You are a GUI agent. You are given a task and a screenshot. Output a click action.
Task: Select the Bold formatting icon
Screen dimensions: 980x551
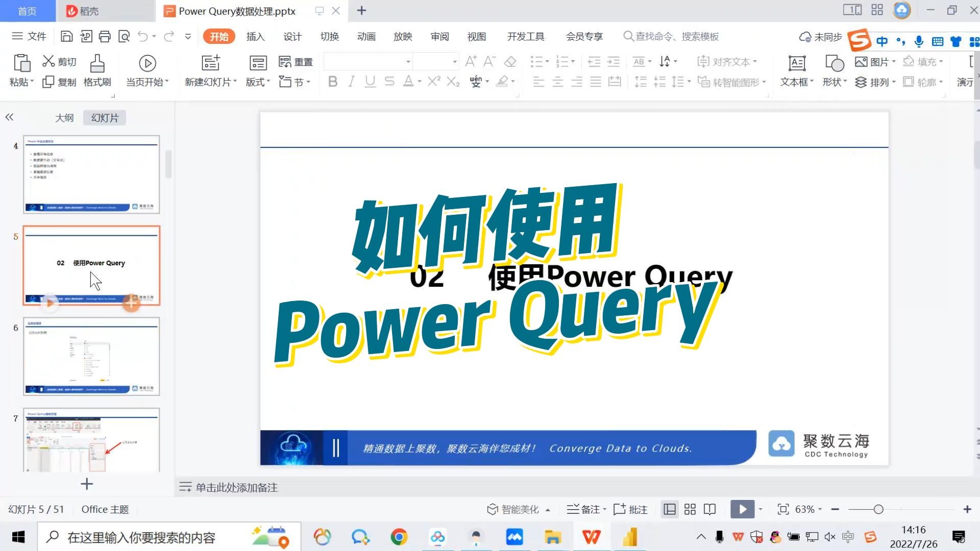tap(332, 82)
